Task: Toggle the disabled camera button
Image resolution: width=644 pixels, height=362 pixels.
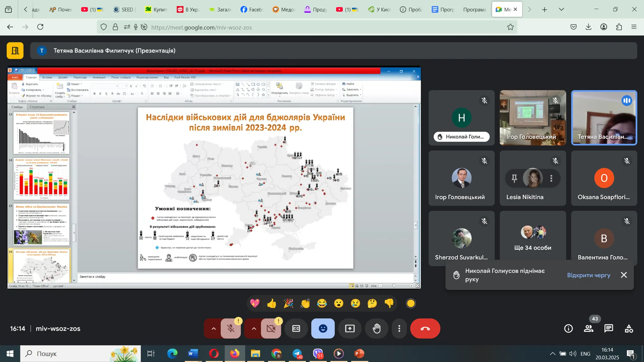Action: click(271, 329)
